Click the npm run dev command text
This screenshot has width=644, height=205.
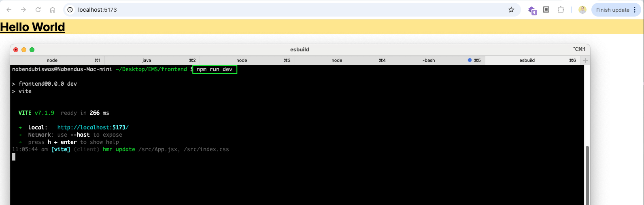pyautogui.click(x=215, y=70)
